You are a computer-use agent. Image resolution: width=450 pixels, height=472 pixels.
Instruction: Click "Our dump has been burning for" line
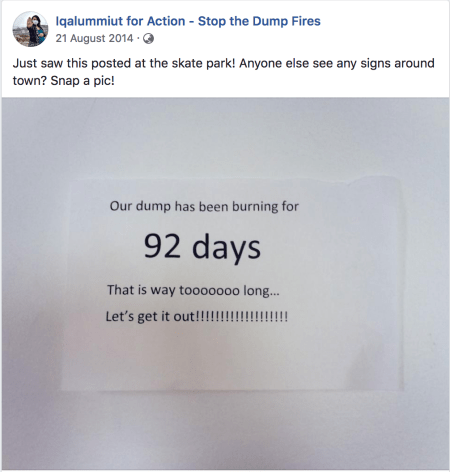pos(204,206)
